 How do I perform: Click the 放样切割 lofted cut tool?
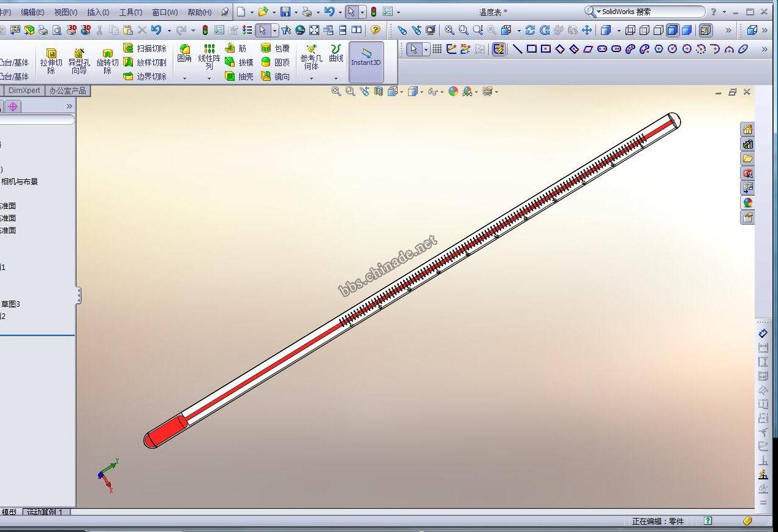pos(145,62)
